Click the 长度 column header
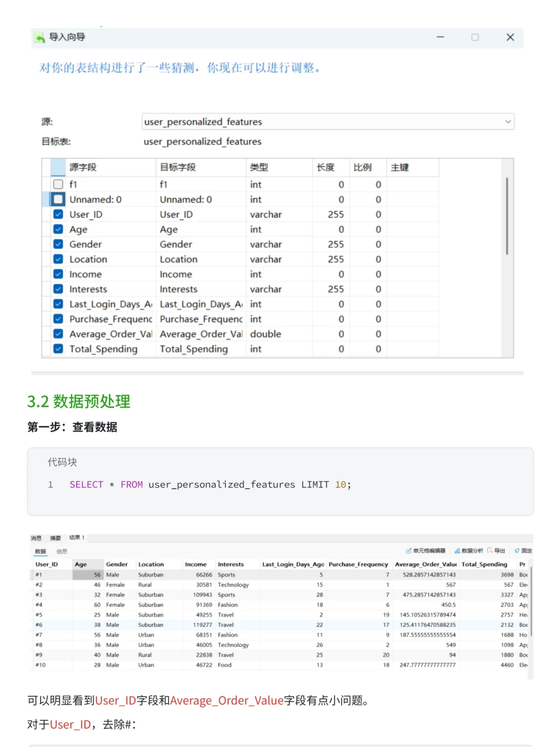Image resolution: width=560 pixels, height=747 pixels. [x=331, y=167]
